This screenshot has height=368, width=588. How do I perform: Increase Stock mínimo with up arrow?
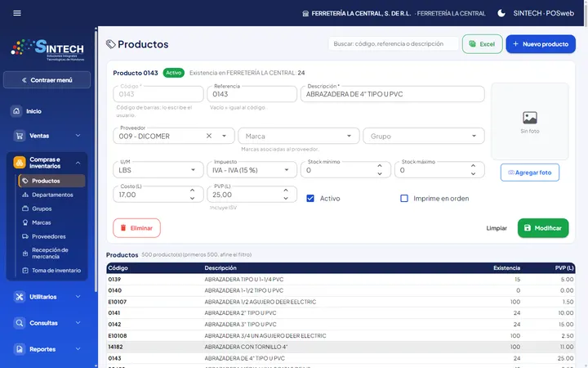click(x=380, y=166)
